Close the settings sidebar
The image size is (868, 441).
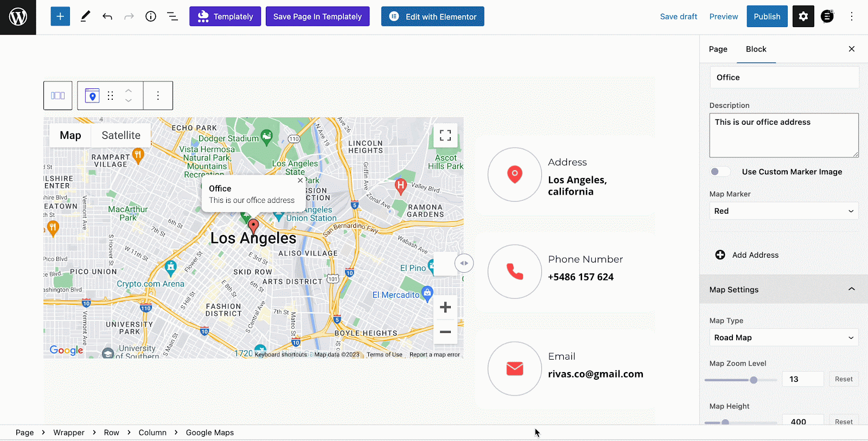pyautogui.click(x=852, y=49)
